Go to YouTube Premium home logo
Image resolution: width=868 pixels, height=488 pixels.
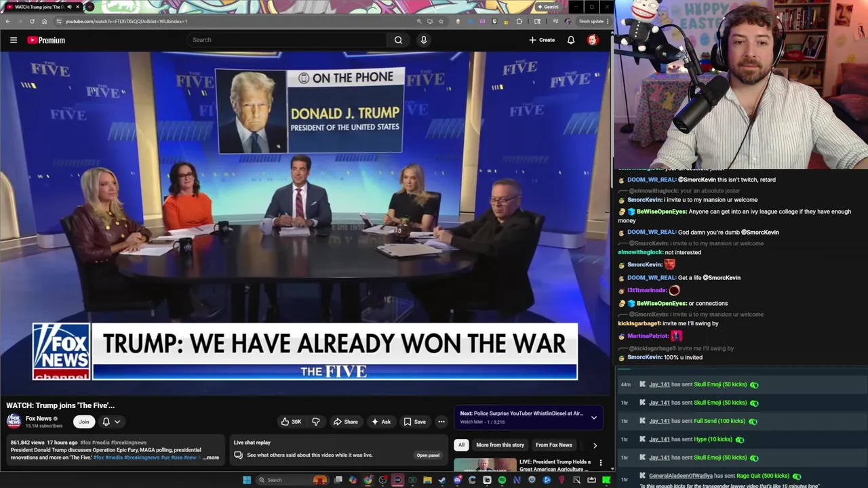[x=46, y=40]
